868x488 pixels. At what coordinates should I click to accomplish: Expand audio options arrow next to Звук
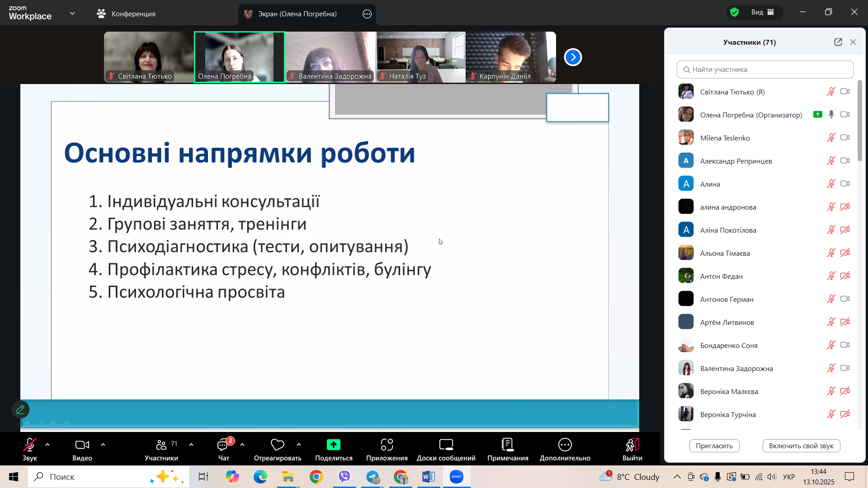click(47, 445)
